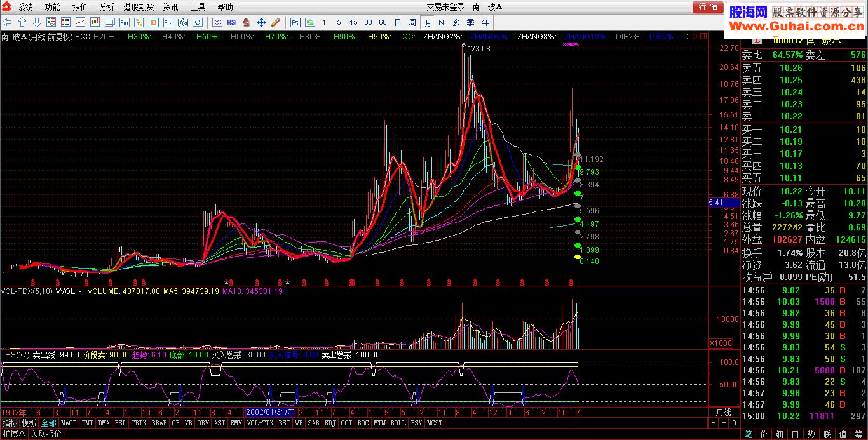Open the 工具 menu
The width and height of the screenshot is (868, 440).
[x=198, y=7]
